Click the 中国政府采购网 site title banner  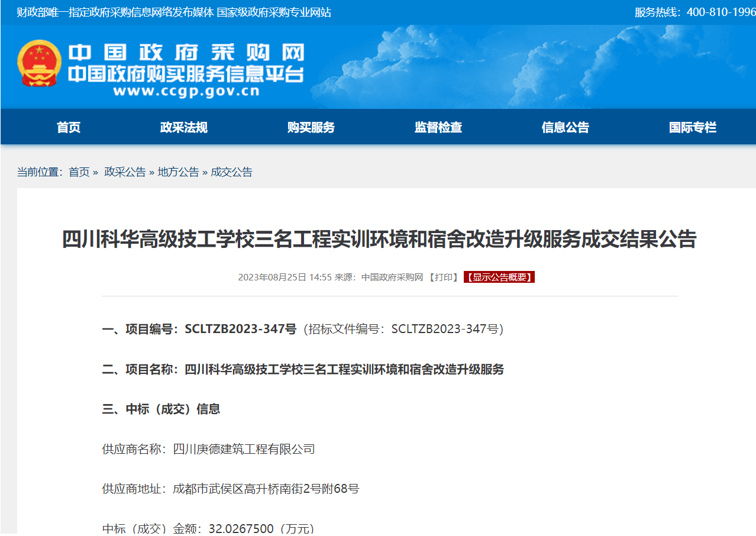[186, 53]
